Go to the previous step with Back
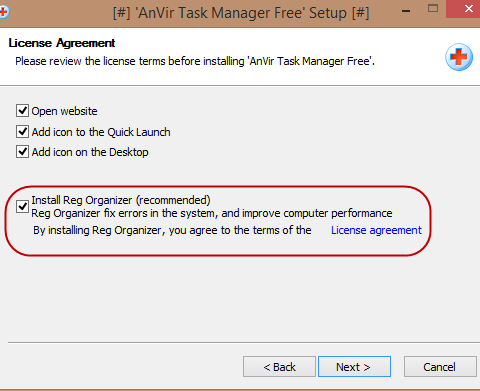The image size is (480, 391). [279, 367]
